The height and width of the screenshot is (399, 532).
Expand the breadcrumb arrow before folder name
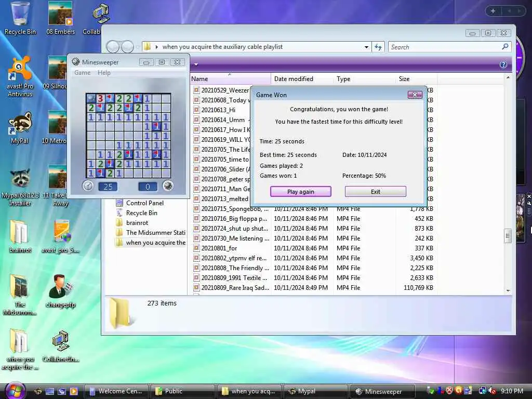[x=156, y=47]
